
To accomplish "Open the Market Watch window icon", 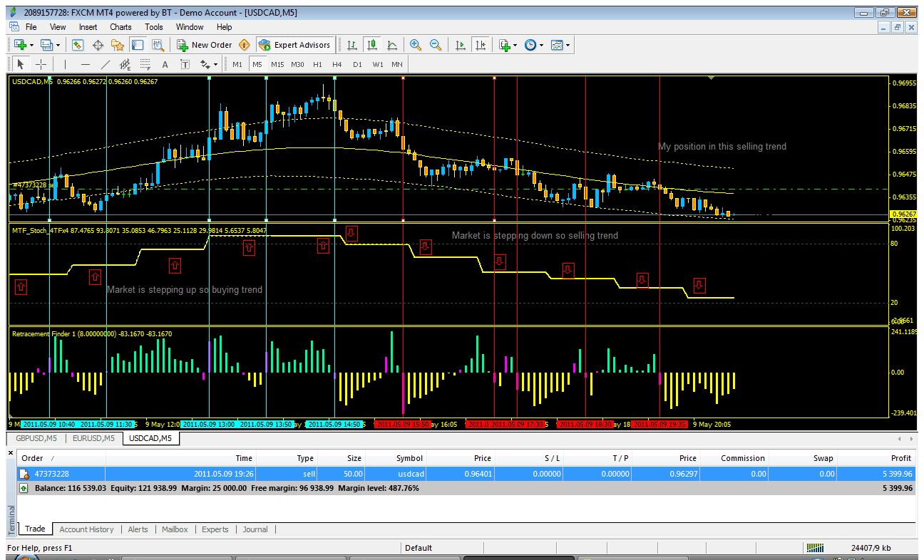I will coord(78,45).
